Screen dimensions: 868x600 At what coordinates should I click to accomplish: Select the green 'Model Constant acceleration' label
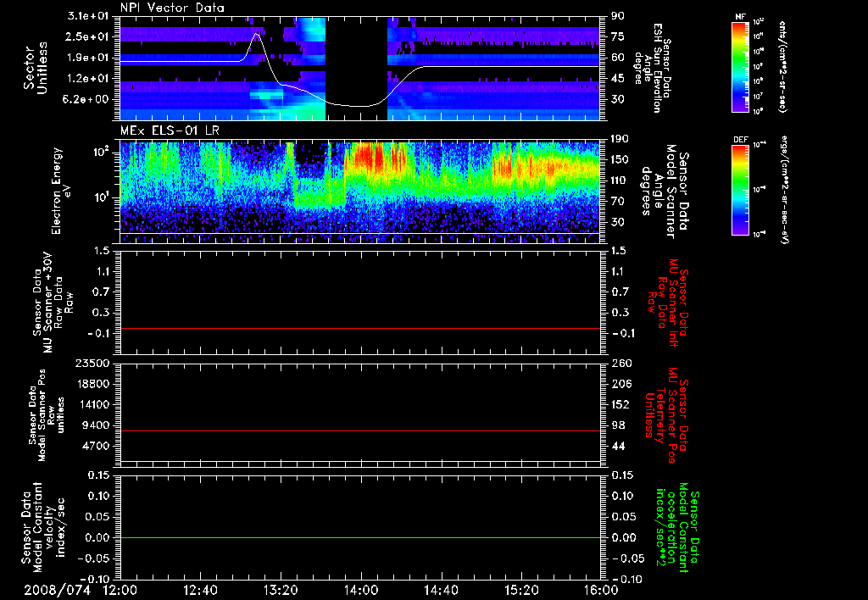coord(677,527)
